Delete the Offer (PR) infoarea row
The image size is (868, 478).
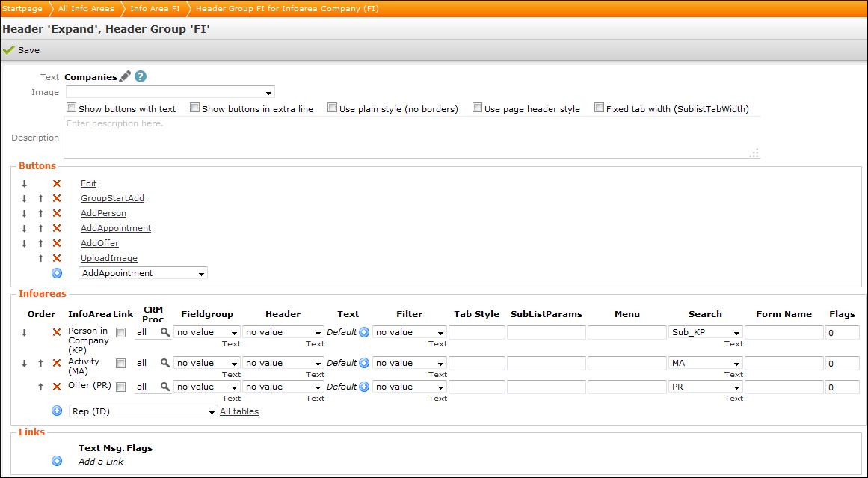point(56,387)
